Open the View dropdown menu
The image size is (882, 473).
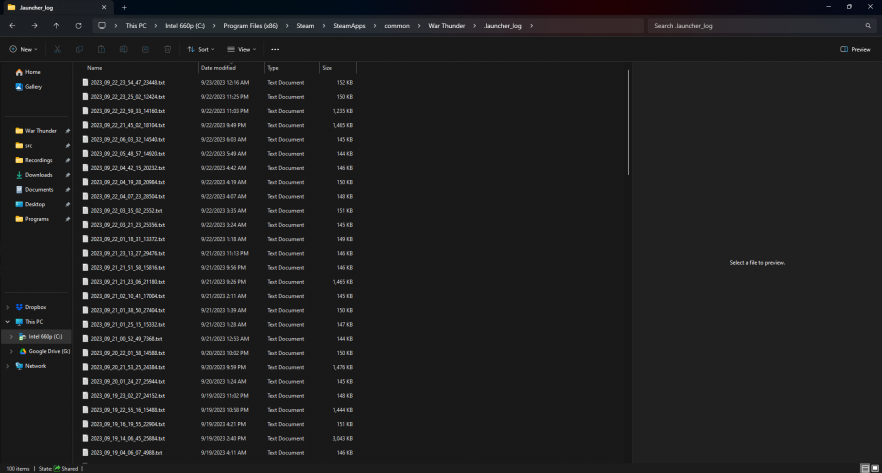coord(242,49)
